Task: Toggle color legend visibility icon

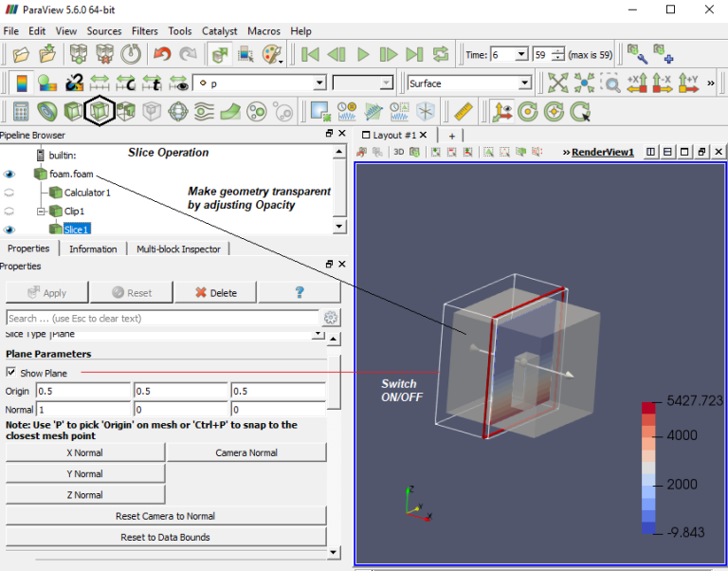Action: (22, 83)
